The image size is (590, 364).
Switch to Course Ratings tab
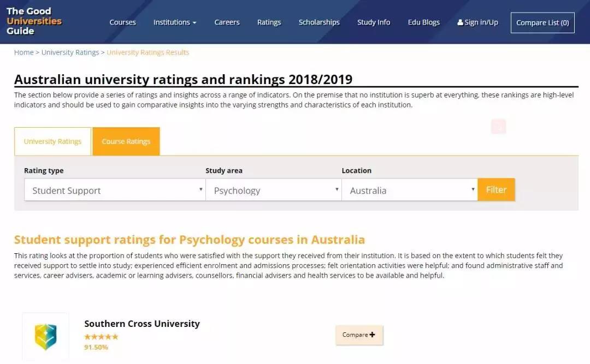pos(126,141)
